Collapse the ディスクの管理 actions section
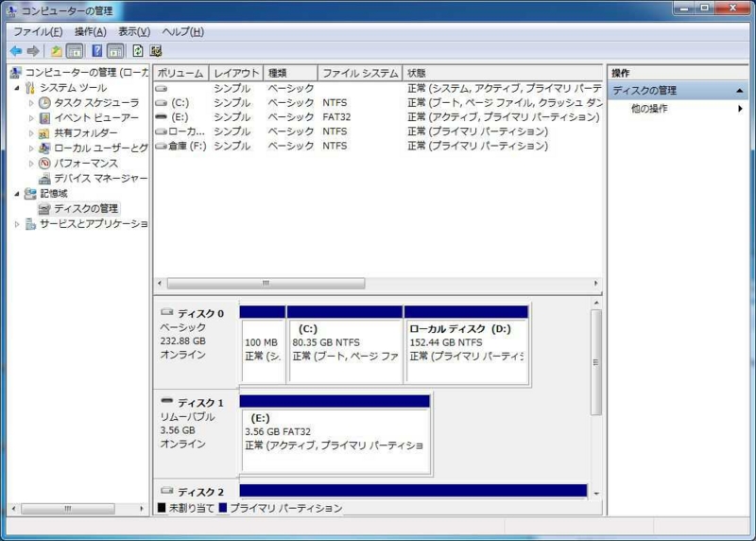The height and width of the screenshot is (541, 756). point(740,91)
